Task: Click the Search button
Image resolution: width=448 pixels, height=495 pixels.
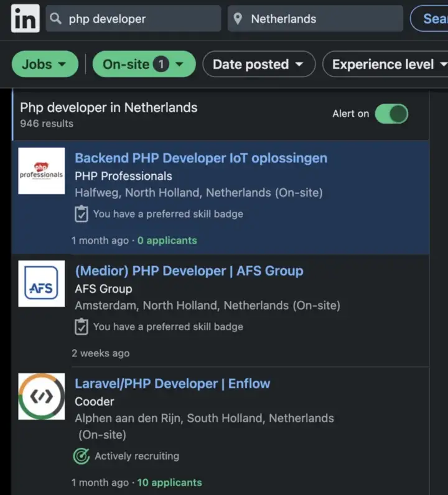Action: [430, 19]
